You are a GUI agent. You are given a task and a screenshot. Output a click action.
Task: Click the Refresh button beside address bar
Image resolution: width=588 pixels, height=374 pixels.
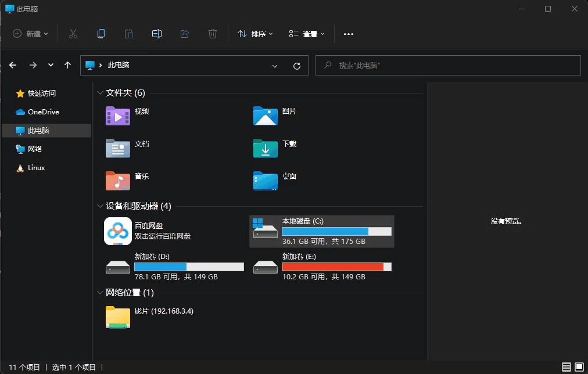point(297,66)
